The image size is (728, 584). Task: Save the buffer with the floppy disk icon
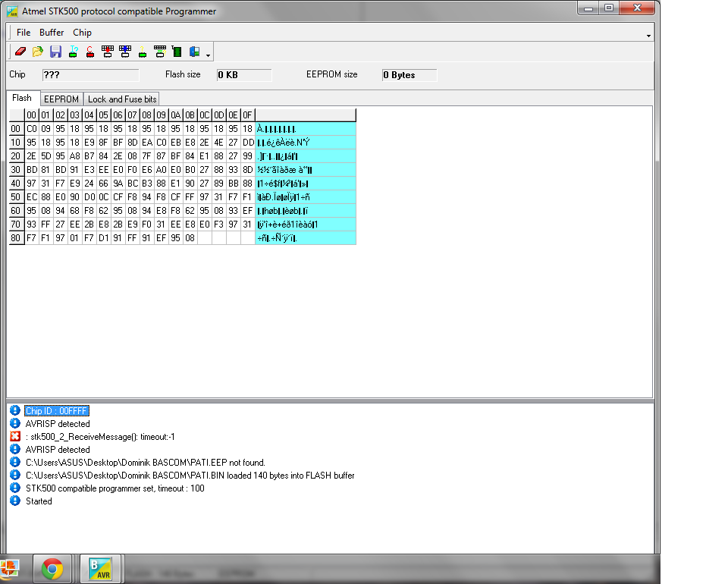point(55,51)
